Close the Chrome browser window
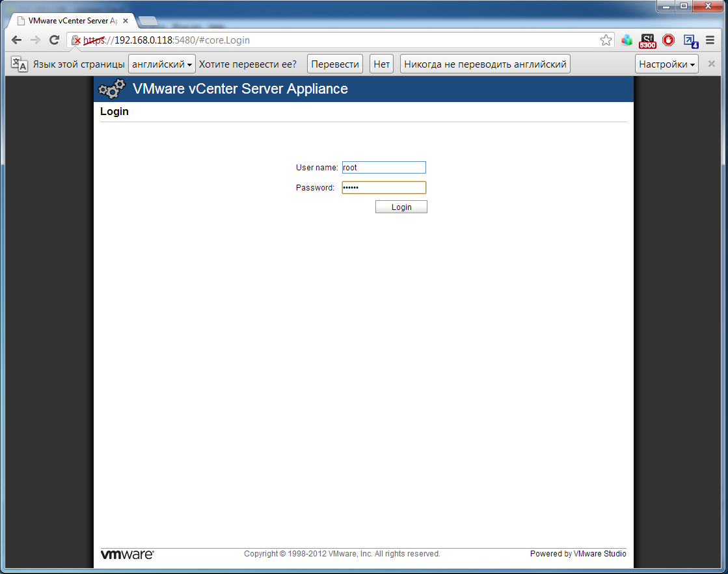This screenshot has height=574, width=728. tap(708, 6)
